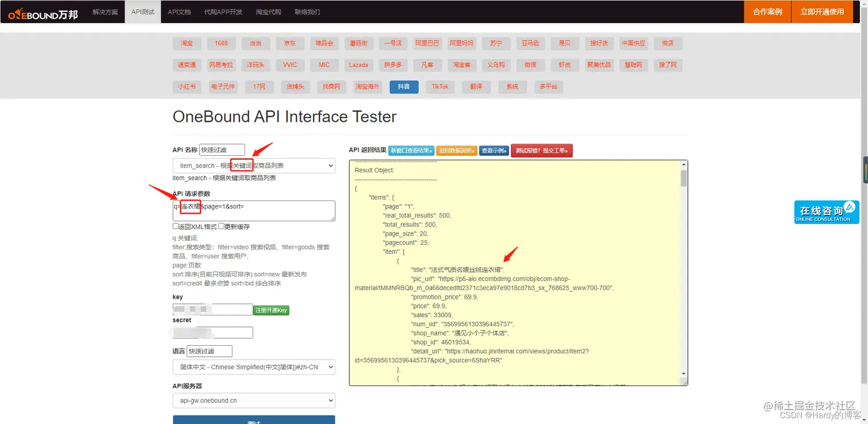The width and height of the screenshot is (868, 424).
Task: Select the active 抖音 platform tag
Action: click(x=404, y=87)
